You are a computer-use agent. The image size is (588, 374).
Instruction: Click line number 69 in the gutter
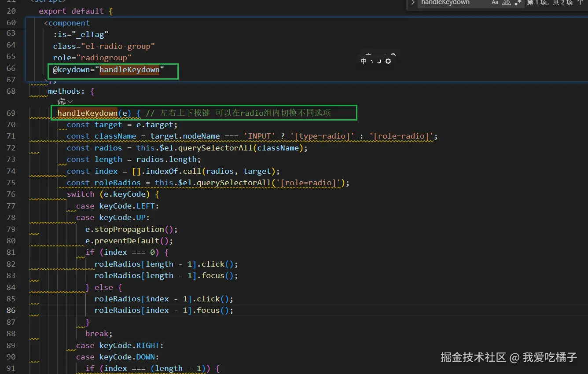point(11,113)
